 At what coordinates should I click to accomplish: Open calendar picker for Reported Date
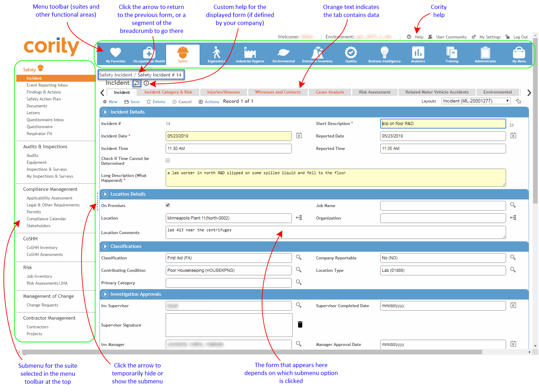tap(513, 136)
